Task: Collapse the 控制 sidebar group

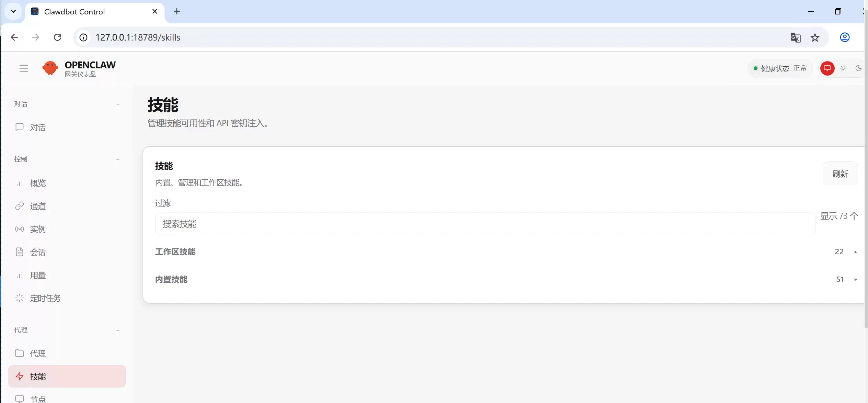Action: pyautogui.click(x=118, y=159)
